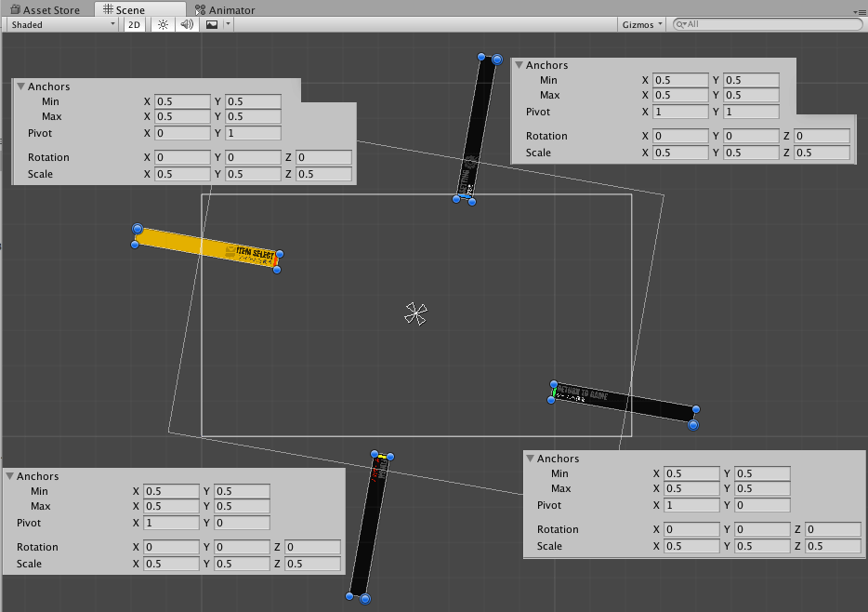This screenshot has height=612, width=868.
Task: Click large pivot handle on ITEM SELECT bar
Action: pos(138,229)
